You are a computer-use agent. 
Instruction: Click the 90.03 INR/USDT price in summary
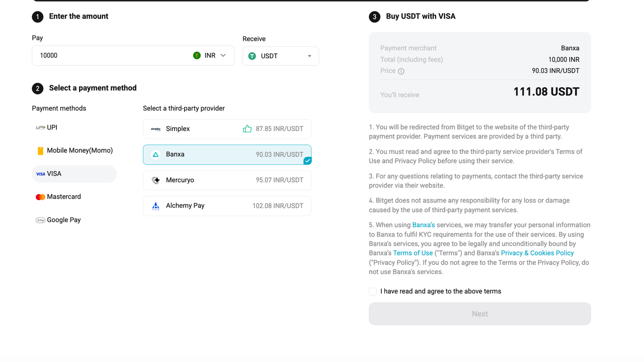tap(556, 71)
